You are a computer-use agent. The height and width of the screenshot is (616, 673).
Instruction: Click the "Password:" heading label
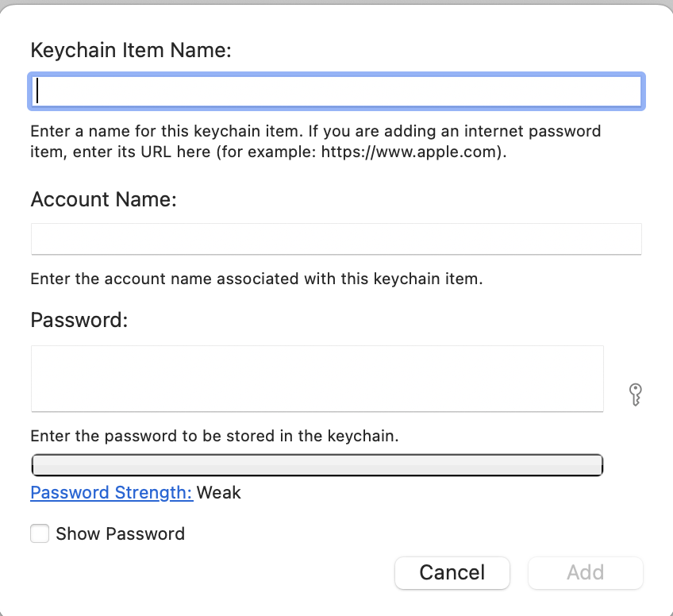(x=79, y=321)
